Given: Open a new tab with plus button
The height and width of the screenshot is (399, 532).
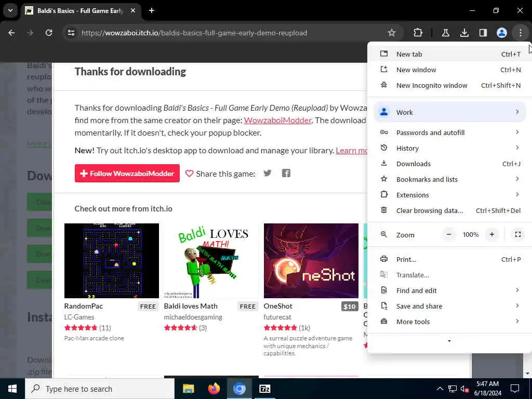Looking at the screenshot, I should 152,10.
